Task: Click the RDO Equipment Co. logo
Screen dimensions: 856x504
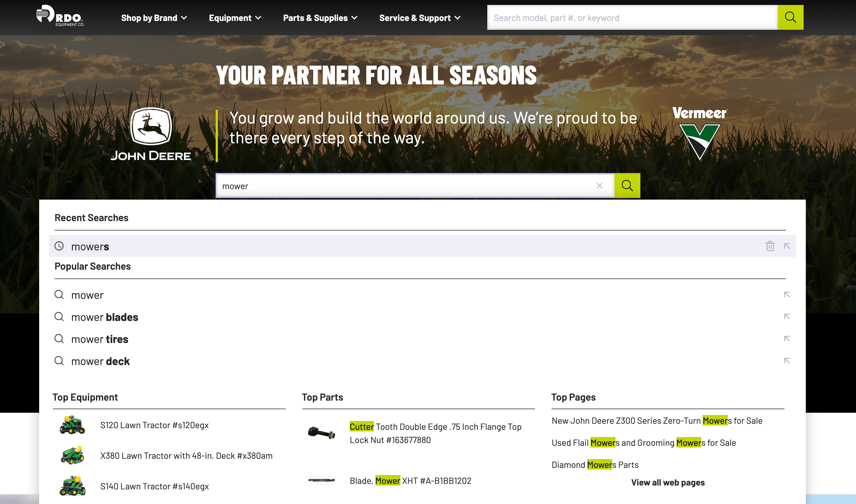Action: coord(60,17)
